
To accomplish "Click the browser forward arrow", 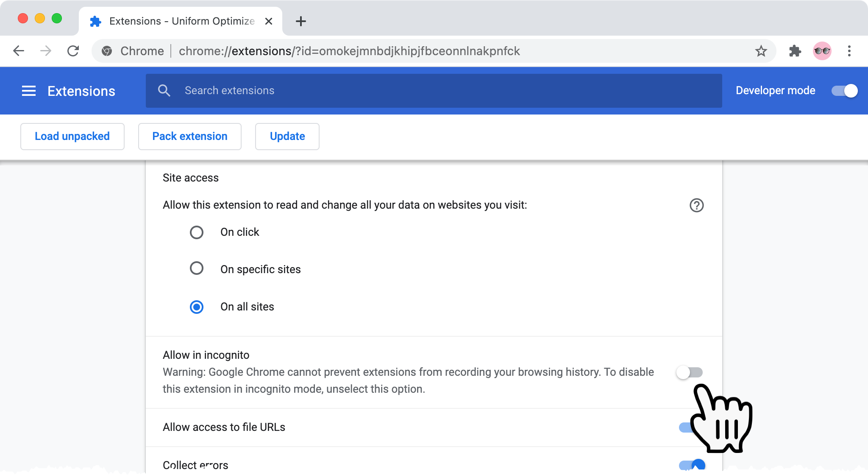I will [46, 51].
